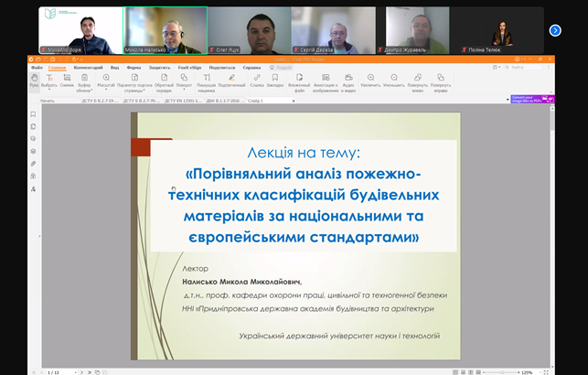Open the layers panel in left sidebar
The image size is (588, 375).
tap(33, 151)
